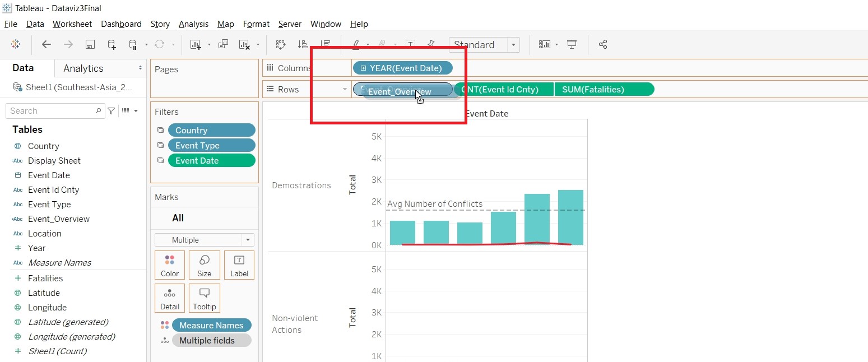The width and height of the screenshot is (868, 362).
Task: Save the workbook with the floppy icon
Action: coord(90,44)
